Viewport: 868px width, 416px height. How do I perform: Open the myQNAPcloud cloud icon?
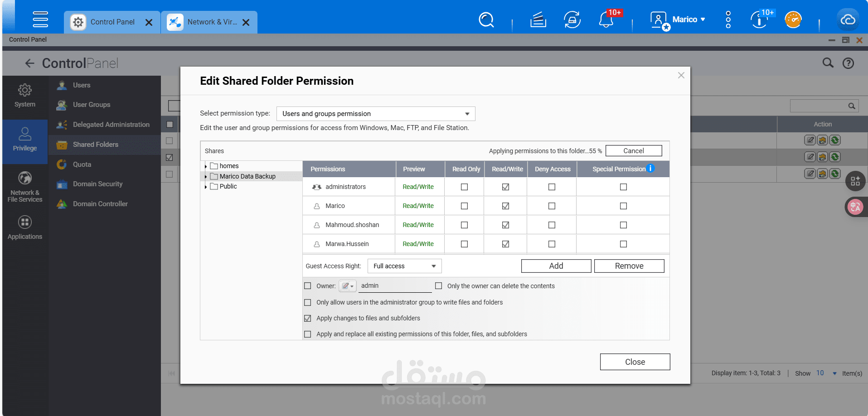click(x=848, y=20)
